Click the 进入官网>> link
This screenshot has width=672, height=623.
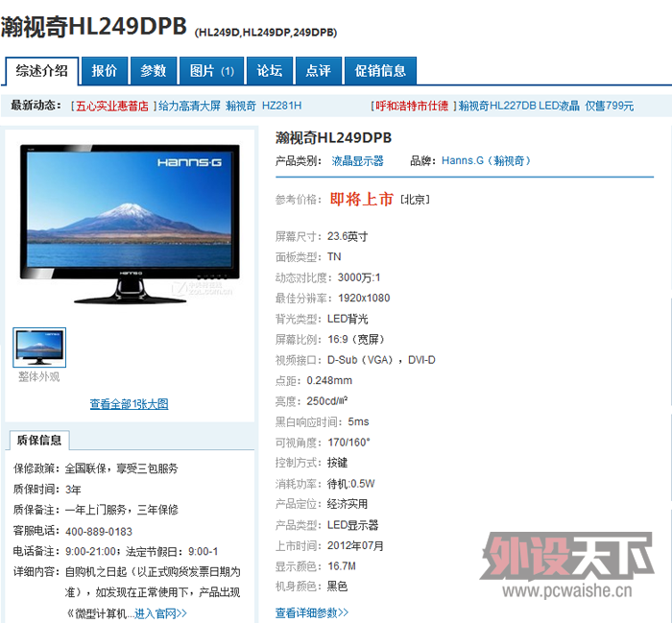pyautogui.click(x=160, y=613)
